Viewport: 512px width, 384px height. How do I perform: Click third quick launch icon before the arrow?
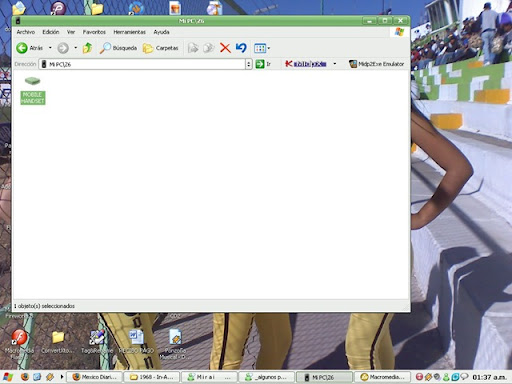[50, 377]
